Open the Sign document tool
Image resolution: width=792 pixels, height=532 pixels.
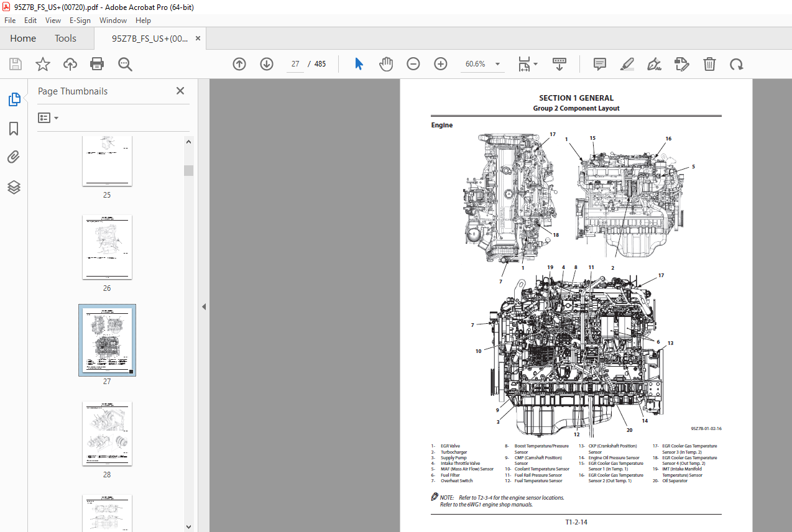coord(654,64)
